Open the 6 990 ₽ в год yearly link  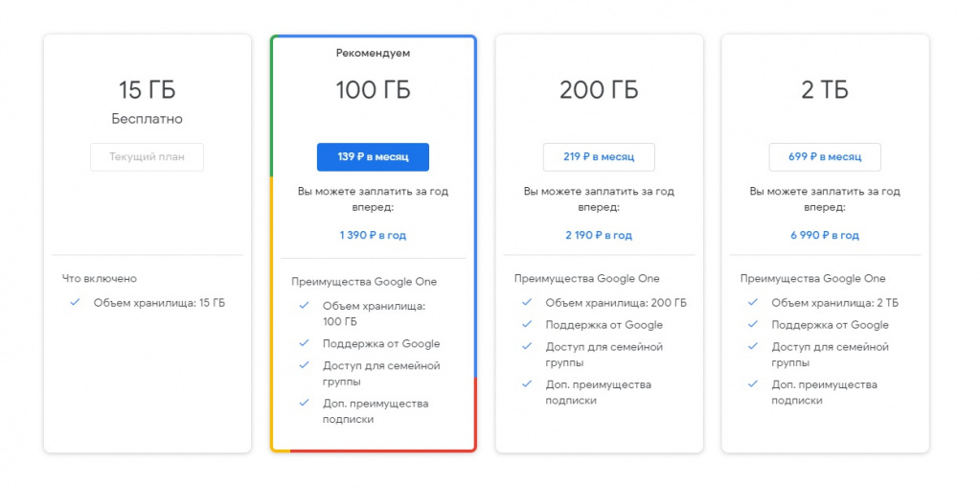[825, 235]
